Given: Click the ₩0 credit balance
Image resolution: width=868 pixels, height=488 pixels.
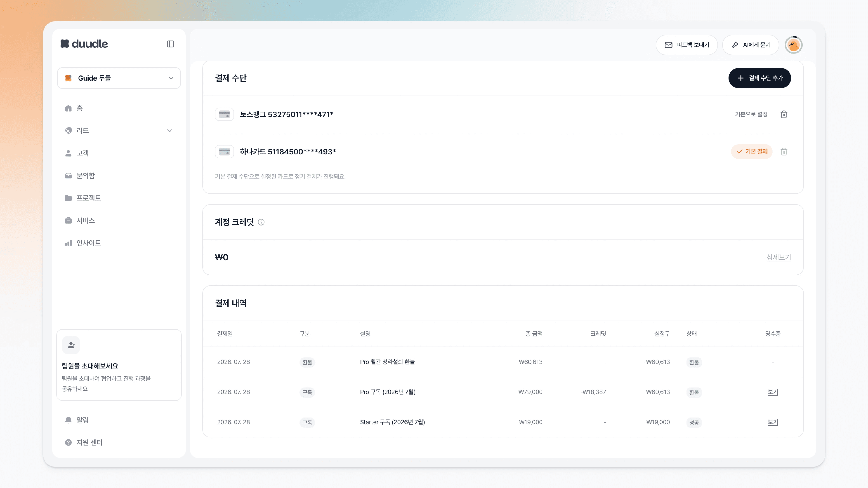Looking at the screenshot, I should tap(222, 257).
